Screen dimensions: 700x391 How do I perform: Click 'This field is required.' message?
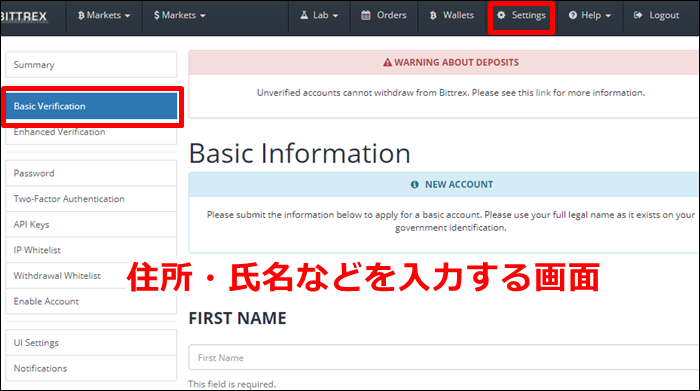[x=232, y=384]
